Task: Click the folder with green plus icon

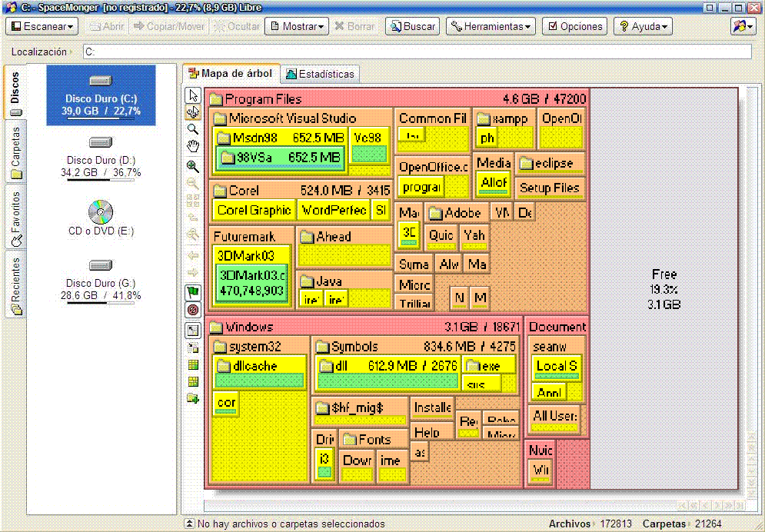Action: click(193, 398)
